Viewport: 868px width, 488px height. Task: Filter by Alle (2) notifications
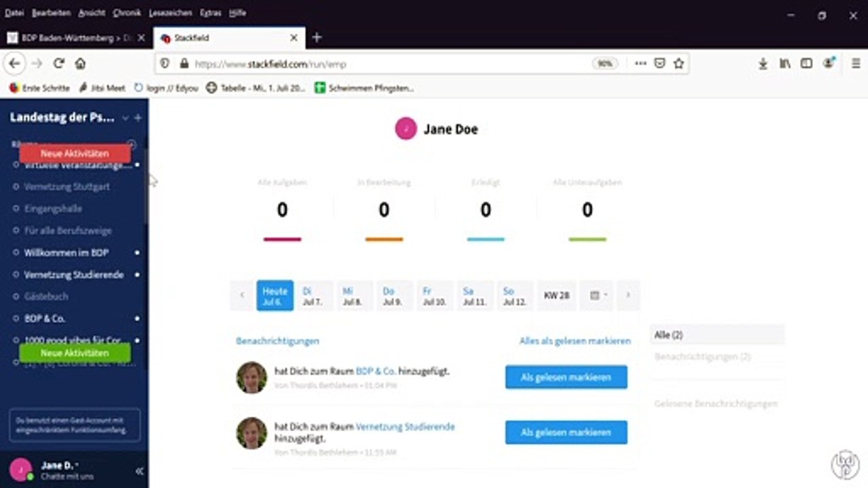point(717,335)
